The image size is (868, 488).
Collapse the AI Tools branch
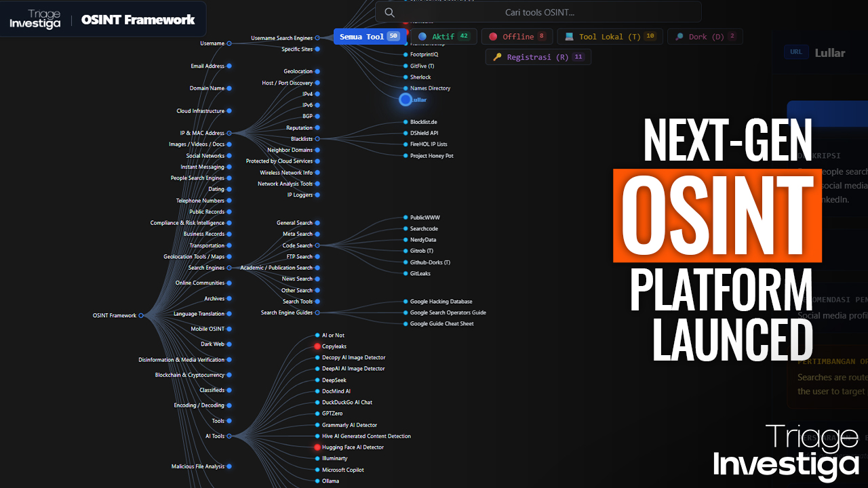(x=229, y=436)
